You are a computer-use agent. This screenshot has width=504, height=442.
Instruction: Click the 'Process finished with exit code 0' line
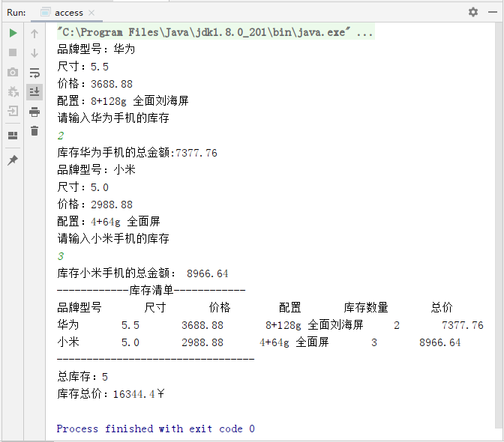click(155, 429)
